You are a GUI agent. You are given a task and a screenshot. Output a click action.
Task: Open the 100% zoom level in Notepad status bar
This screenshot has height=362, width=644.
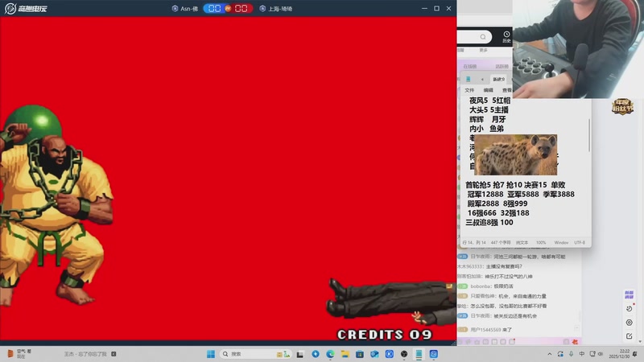point(541,243)
